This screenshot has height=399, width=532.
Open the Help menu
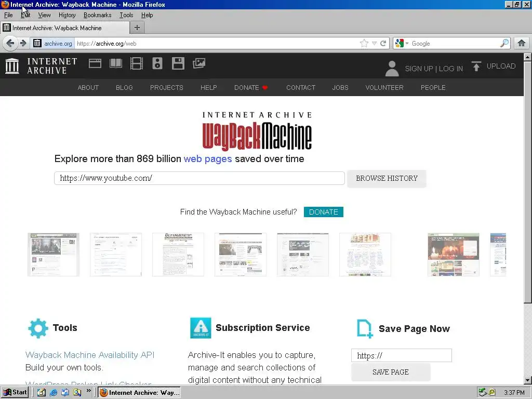click(147, 15)
